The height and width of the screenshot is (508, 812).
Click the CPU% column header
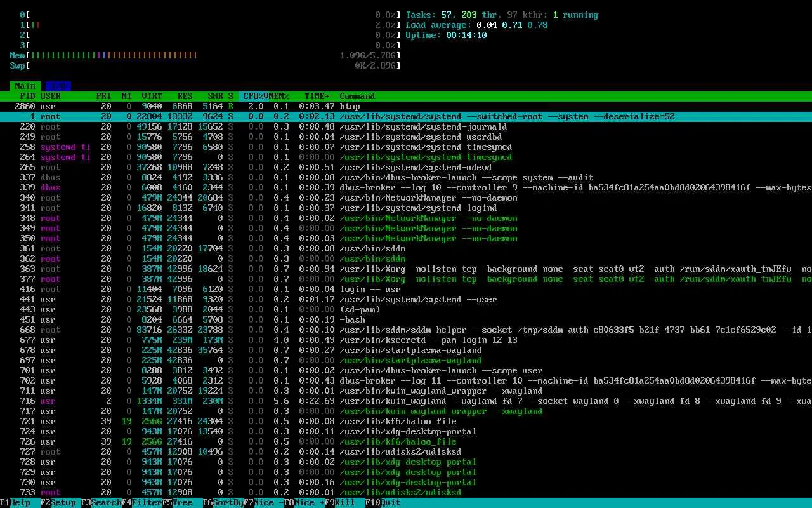254,96
